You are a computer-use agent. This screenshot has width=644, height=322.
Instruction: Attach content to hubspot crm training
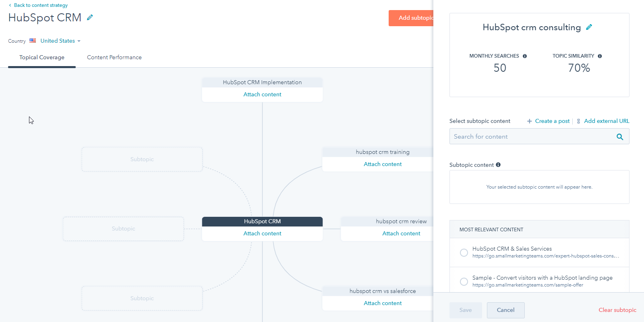pos(383,164)
